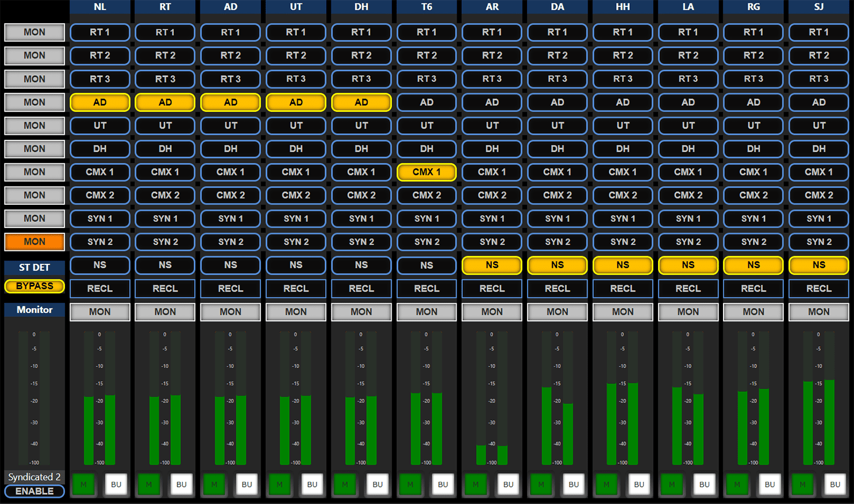Click the MON button below RECL in RT column
This screenshot has width=854, height=504.
click(x=165, y=312)
